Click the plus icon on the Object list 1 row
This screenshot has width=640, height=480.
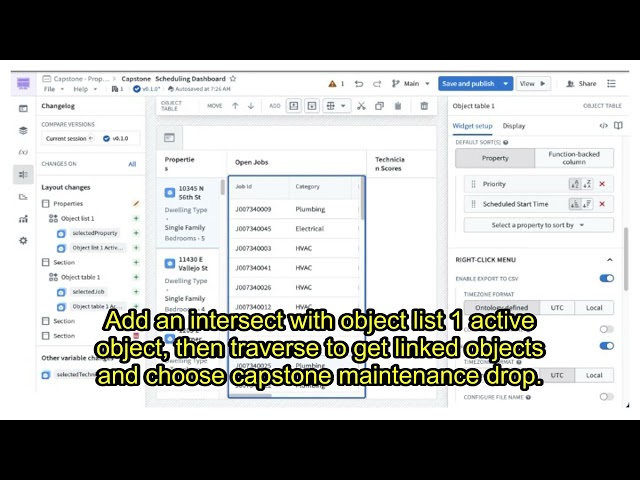[x=136, y=218]
